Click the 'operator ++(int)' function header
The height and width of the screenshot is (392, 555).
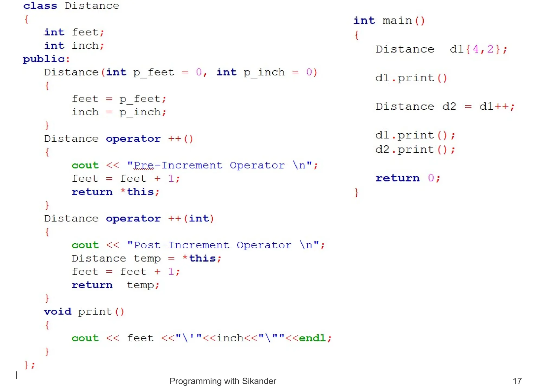point(160,218)
